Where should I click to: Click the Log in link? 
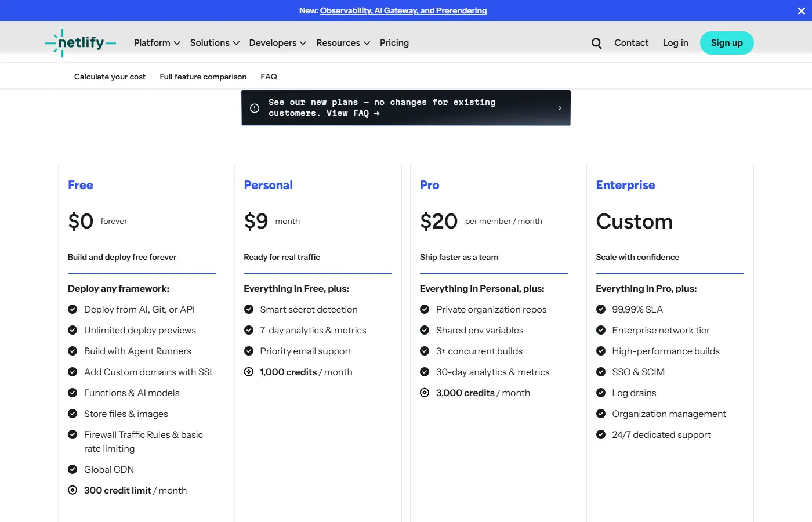point(676,43)
